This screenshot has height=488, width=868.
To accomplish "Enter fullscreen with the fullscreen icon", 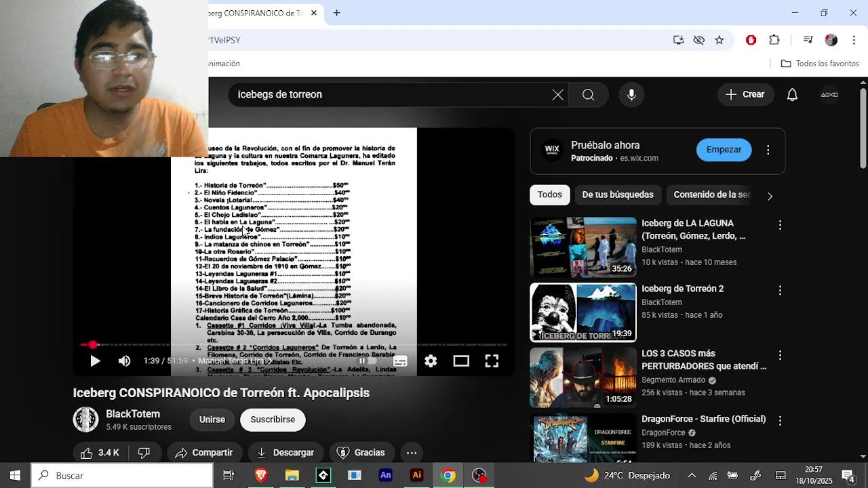I will click(492, 361).
